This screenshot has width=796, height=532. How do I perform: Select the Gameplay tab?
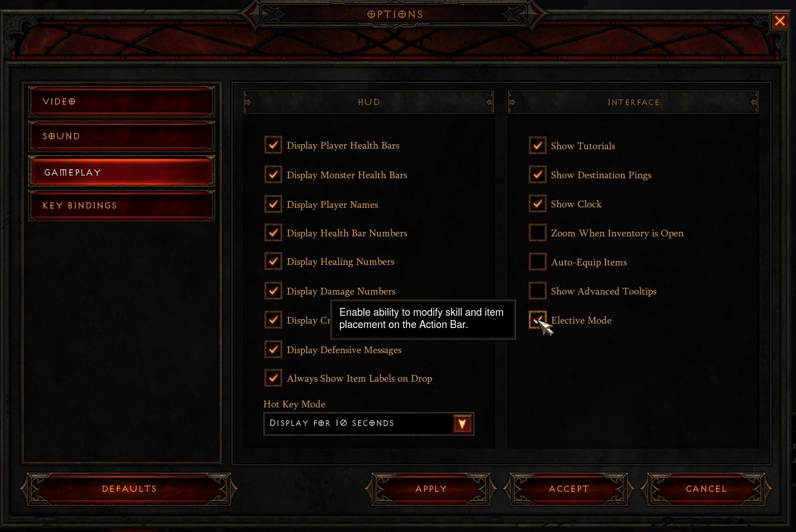click(x=121, y=172)
